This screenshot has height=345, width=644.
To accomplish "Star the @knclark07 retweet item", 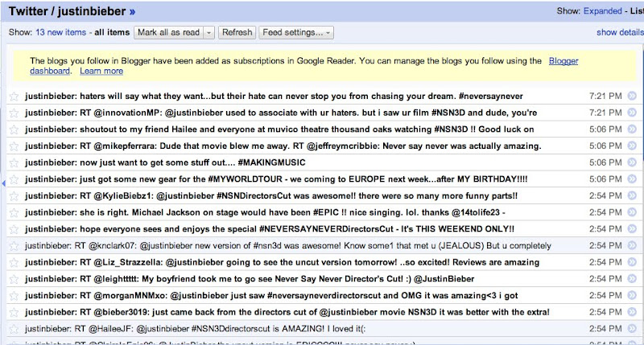I will click(14, 246).
